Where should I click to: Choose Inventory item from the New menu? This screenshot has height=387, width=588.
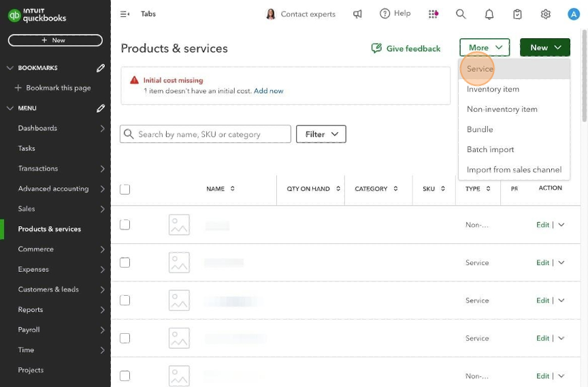[493, 89]
